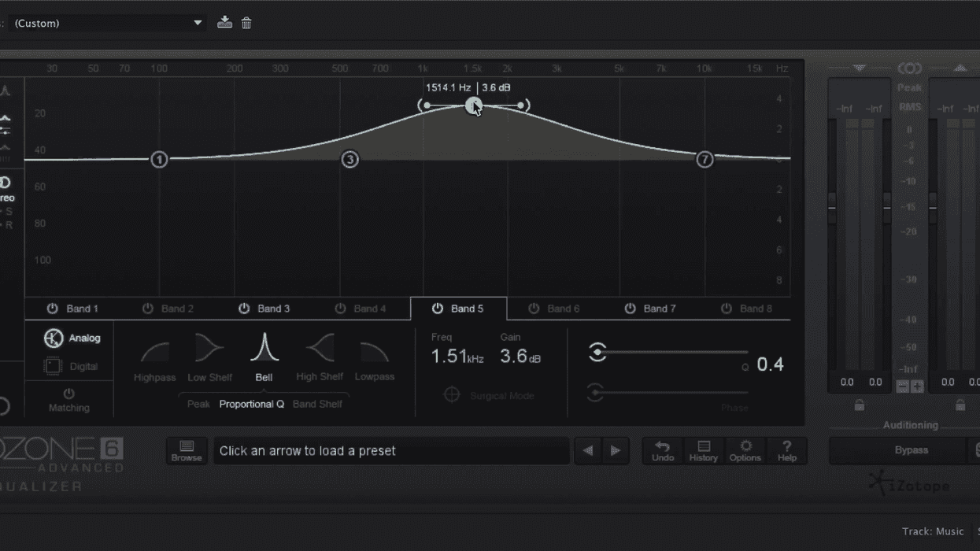Click the 'Track: Music' status text
The width and height of the screenshot is (980, 551).
point(933,532)
